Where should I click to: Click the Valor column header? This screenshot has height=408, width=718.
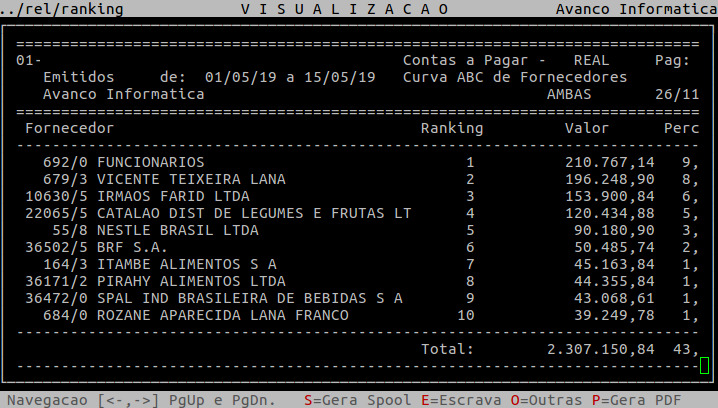(x=587, y=128)
